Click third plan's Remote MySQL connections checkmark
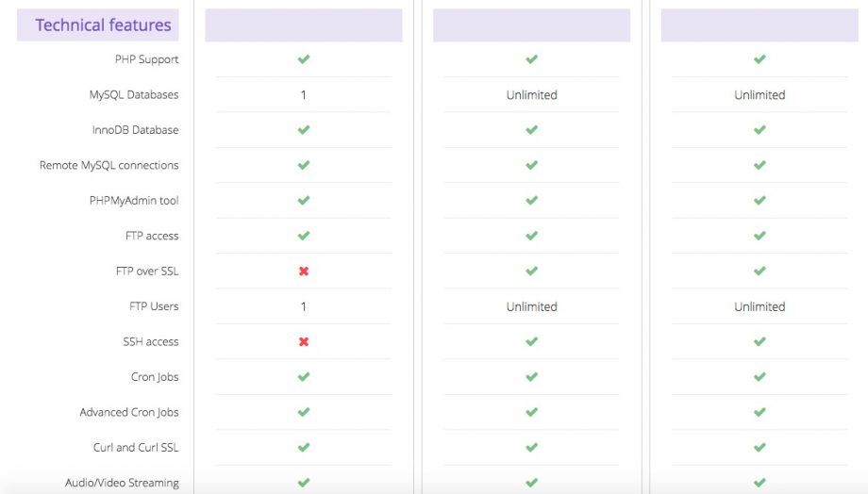Image resolution: width=868 pixels, height=494 pixels. tap(759, 165)
